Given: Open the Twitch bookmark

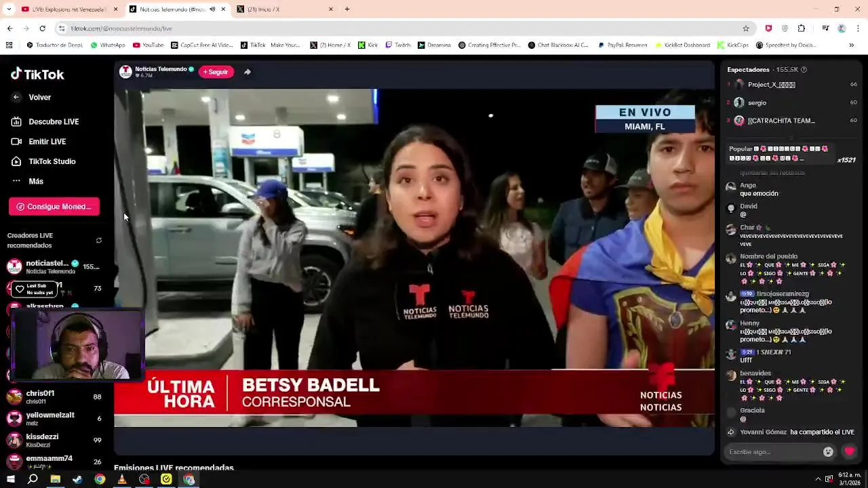Looking at the screenshot, I should [398, 45].
